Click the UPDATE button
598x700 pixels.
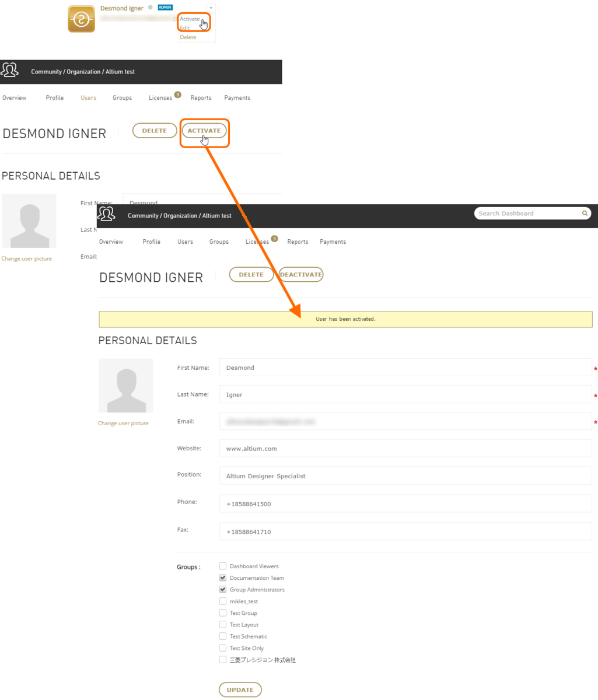[x=240, y=689]
